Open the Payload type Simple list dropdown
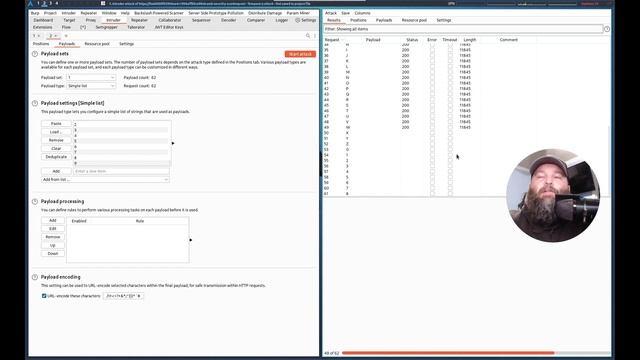This screenshot has height=360, width=640. click(91, 86)
